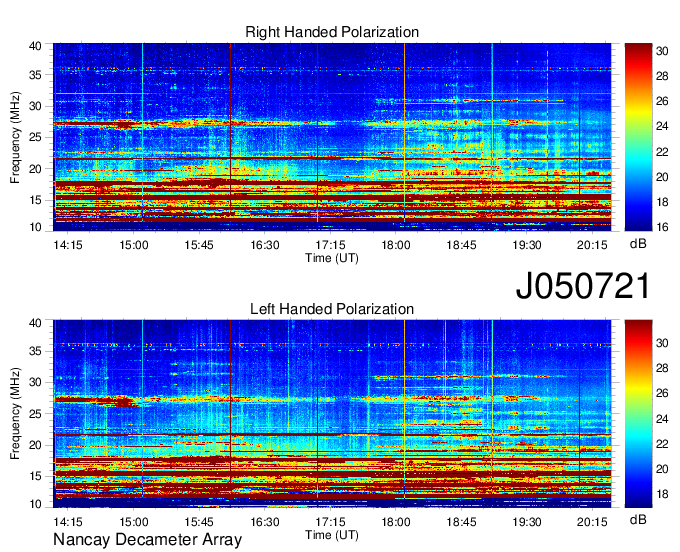Click the 19:30 tick of Right Handed plot

[527, 245]
